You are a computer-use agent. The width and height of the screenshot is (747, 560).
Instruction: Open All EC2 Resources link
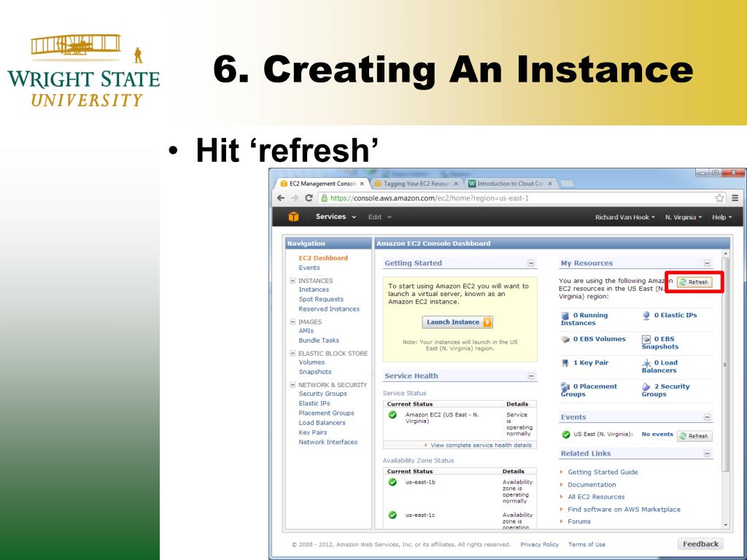pyautogui.click(x=596, y=497)
